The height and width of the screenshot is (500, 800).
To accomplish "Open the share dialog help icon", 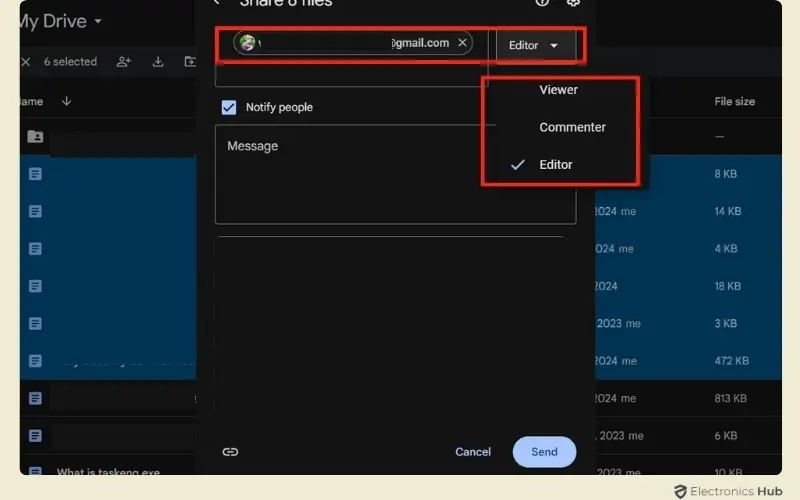I will tap(542, 3).
